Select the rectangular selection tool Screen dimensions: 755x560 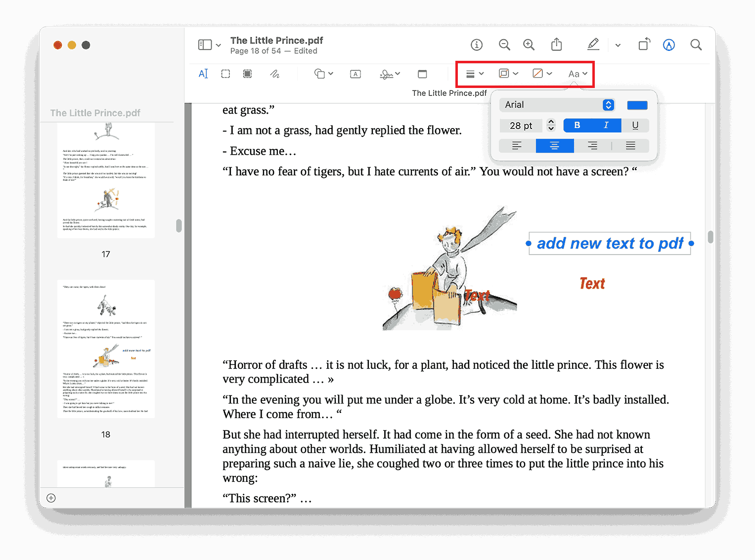(225, 73)
